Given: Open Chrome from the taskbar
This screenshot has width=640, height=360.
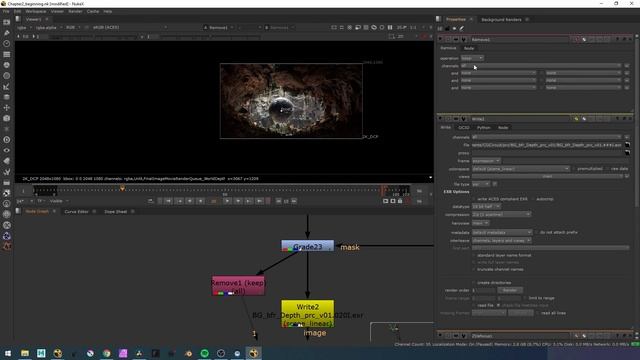Looking at the screenshot, I should tap(107, 353).
